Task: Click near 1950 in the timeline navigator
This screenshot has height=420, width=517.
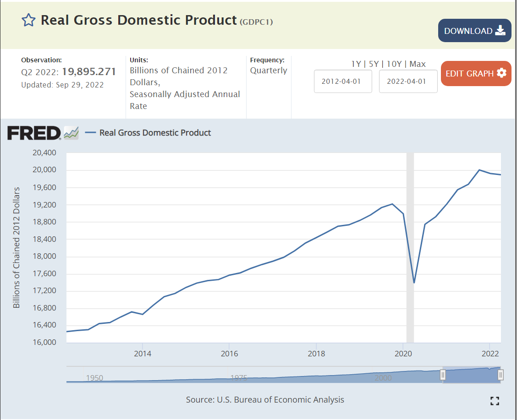Action: pos(94,378)
